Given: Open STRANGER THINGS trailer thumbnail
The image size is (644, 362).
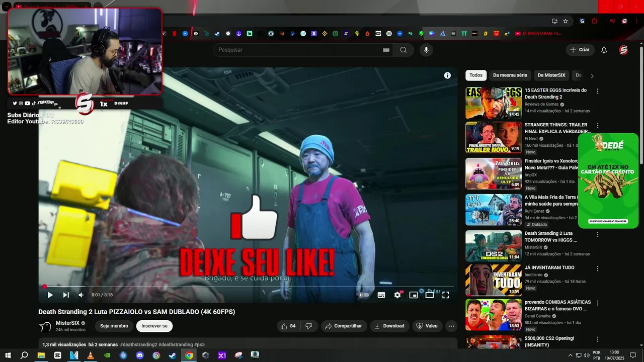Looking at the screenshot, I should (x=494, y=137).
